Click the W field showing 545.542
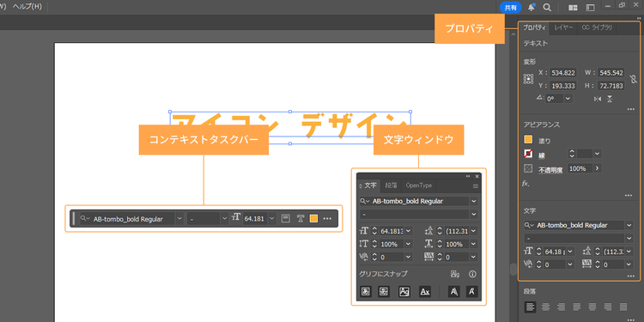 coord(611,73)
